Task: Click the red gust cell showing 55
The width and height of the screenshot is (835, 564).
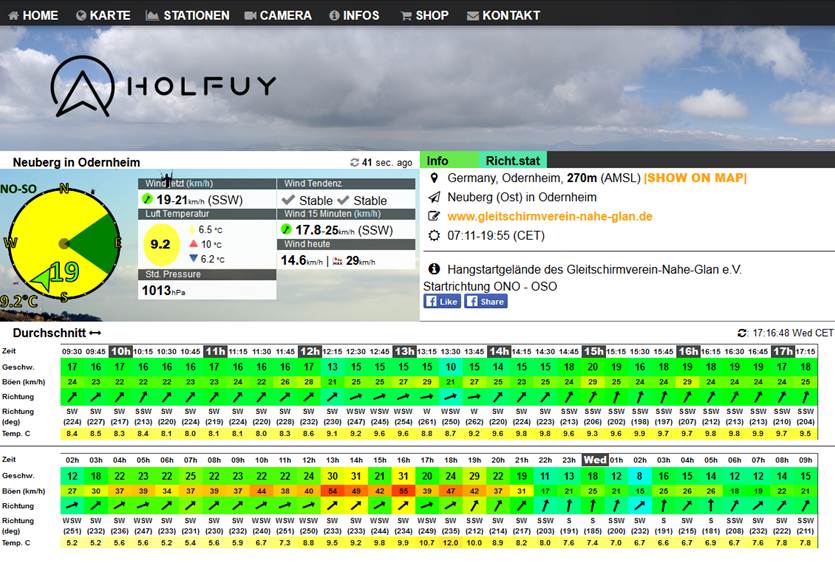Action: point(403,491)
